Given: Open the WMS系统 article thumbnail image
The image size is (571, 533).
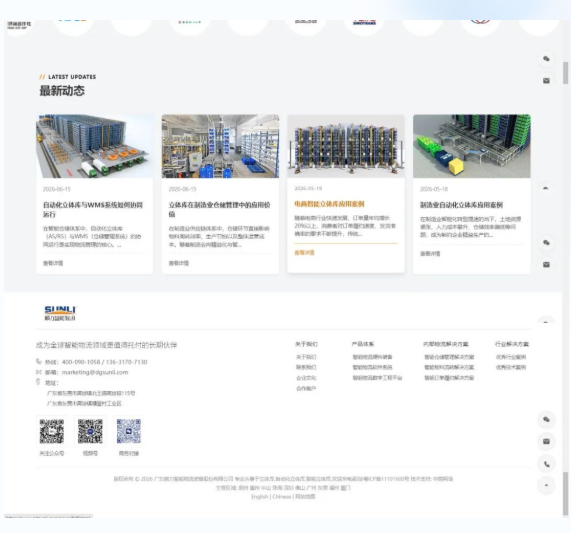Looking at the screenshot, I should point(95,146).
